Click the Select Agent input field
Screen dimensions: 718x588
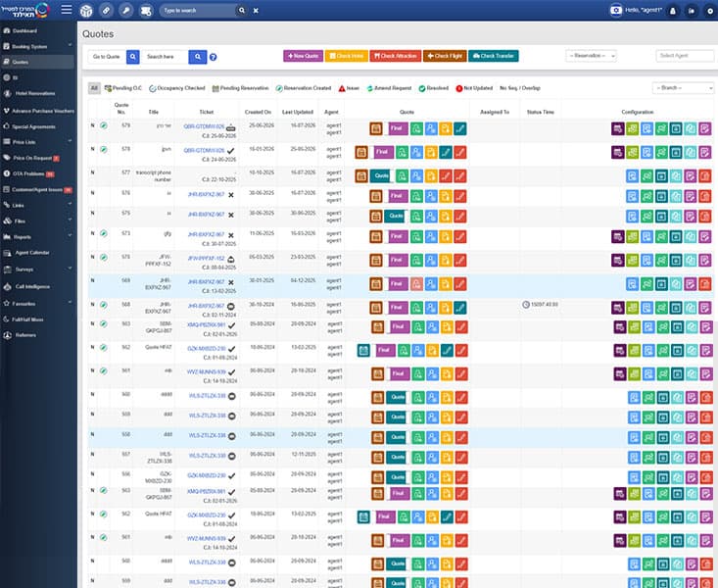pos(685,56)
